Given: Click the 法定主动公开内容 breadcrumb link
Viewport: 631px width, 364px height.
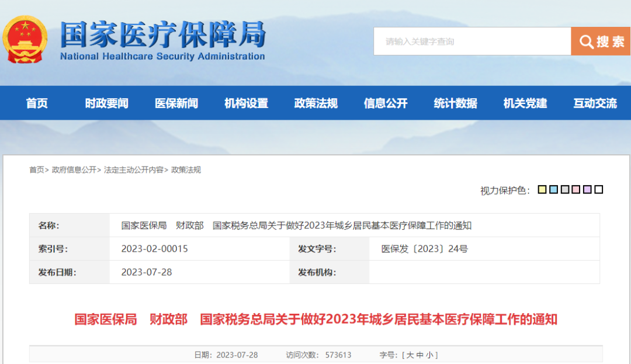Looking at the screenshot, I should click(x=134, y=170).
